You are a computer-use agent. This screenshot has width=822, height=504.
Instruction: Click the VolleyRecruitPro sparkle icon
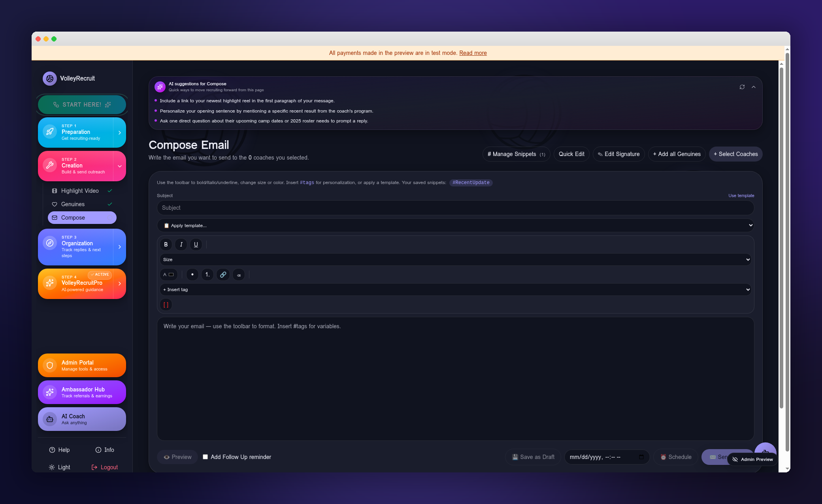[x=50, y=283]
